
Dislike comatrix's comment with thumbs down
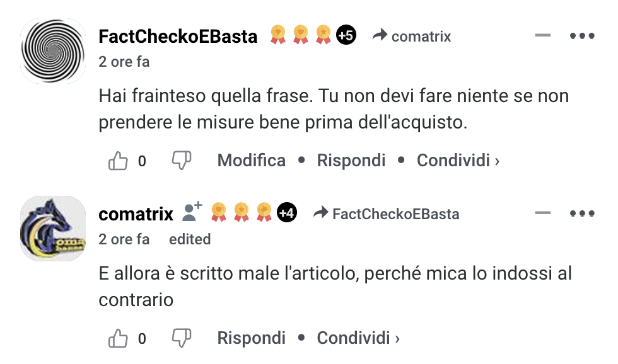point(182,338)
